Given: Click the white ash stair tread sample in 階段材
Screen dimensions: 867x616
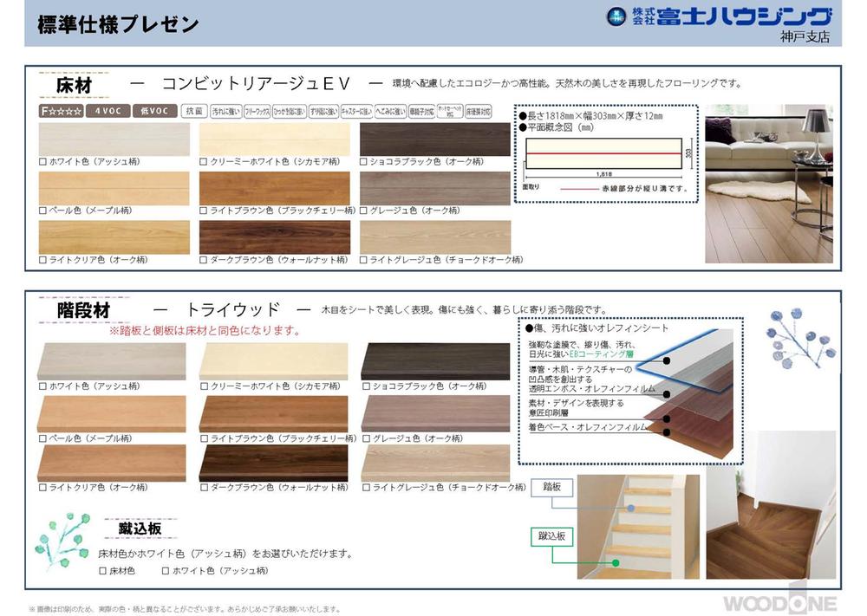Looking at the screenshot, I should click(112, 361).
